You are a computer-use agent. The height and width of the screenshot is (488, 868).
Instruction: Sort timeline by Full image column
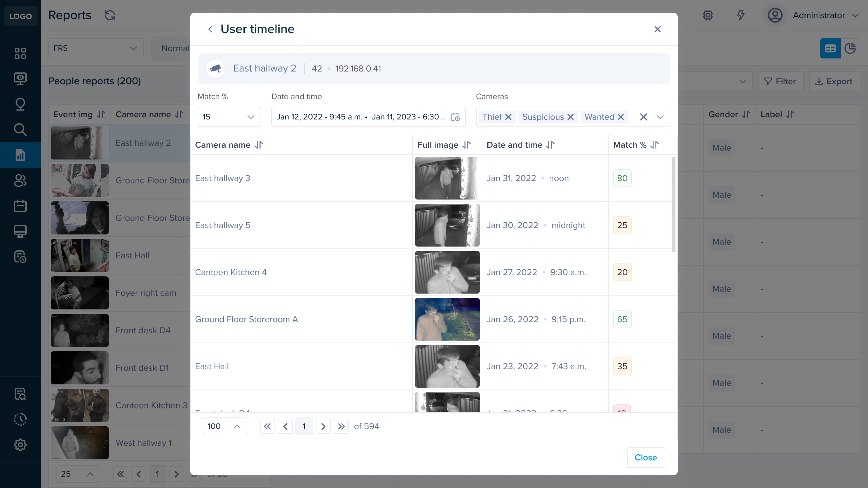pos(466,145)
